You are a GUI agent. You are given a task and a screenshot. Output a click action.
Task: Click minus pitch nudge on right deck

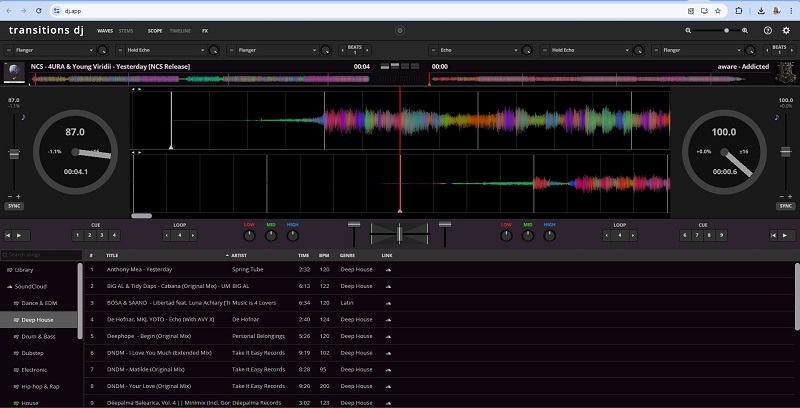(781, 197)
